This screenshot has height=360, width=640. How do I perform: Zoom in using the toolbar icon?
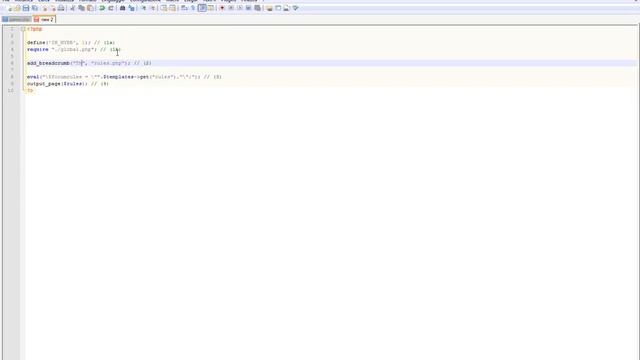(x=143, y=8)
